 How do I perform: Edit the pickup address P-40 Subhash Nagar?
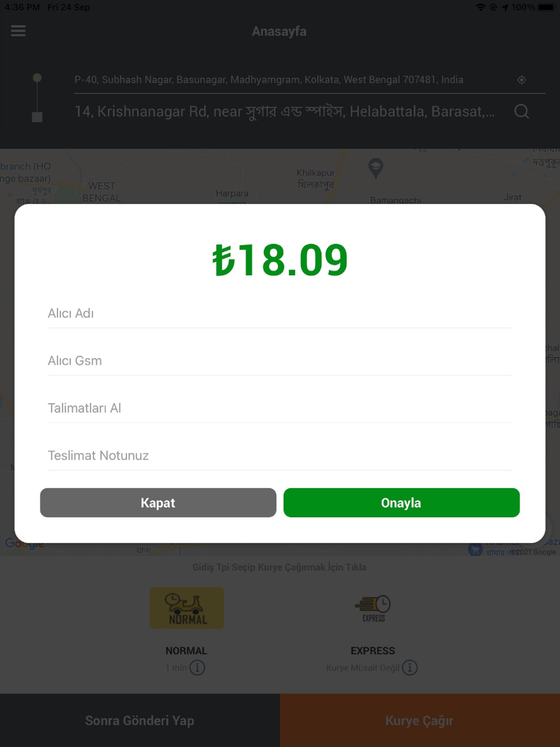coord(269,80)
